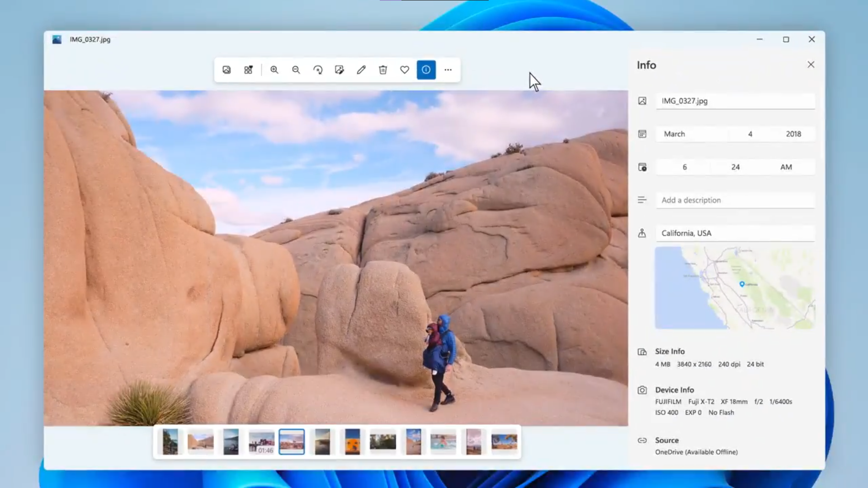This screenshot has width=868, height=488.
Task: Open the filmstrip collage toolbar icon
Action: pos(248,70)
